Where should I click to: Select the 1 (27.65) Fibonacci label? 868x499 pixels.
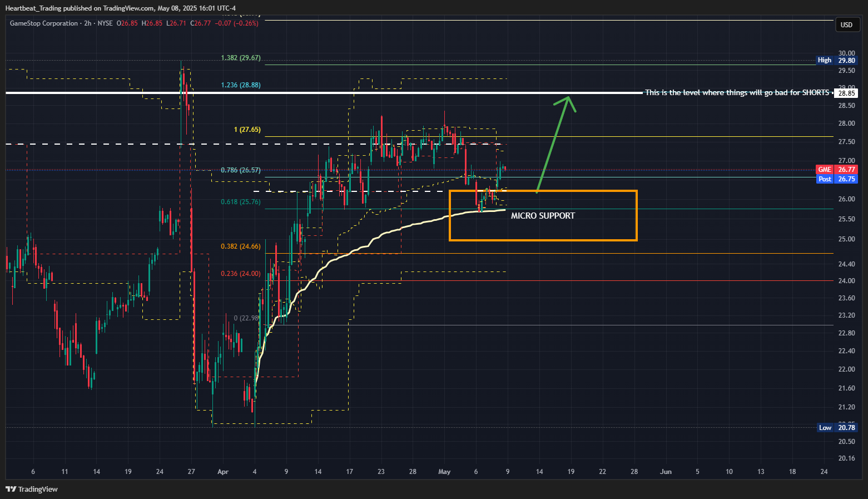[247, 130]
